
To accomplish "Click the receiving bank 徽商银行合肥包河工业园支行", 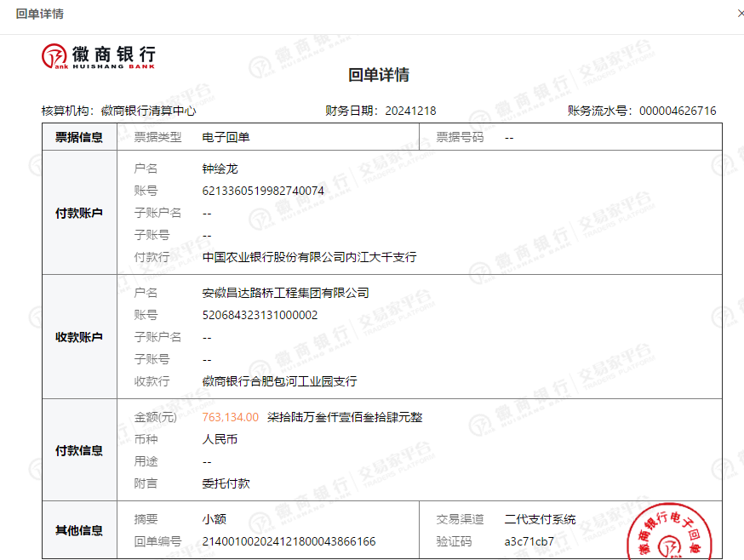I will tap(279, 381).
